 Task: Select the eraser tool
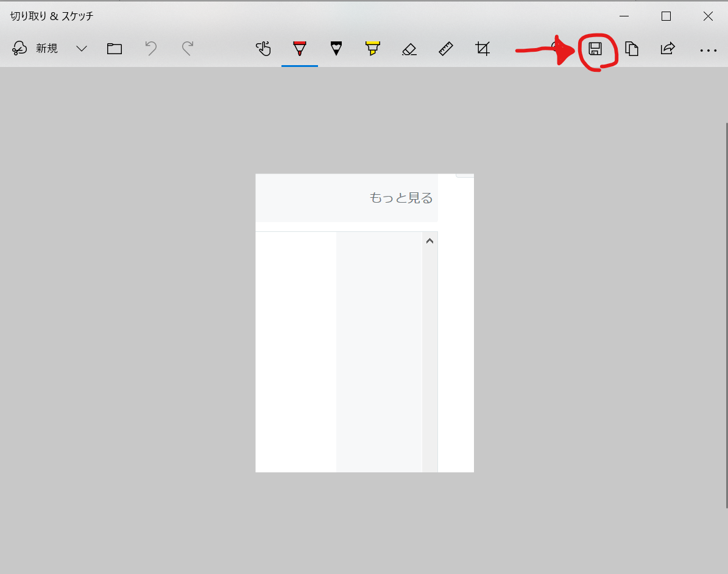point(409,49)
